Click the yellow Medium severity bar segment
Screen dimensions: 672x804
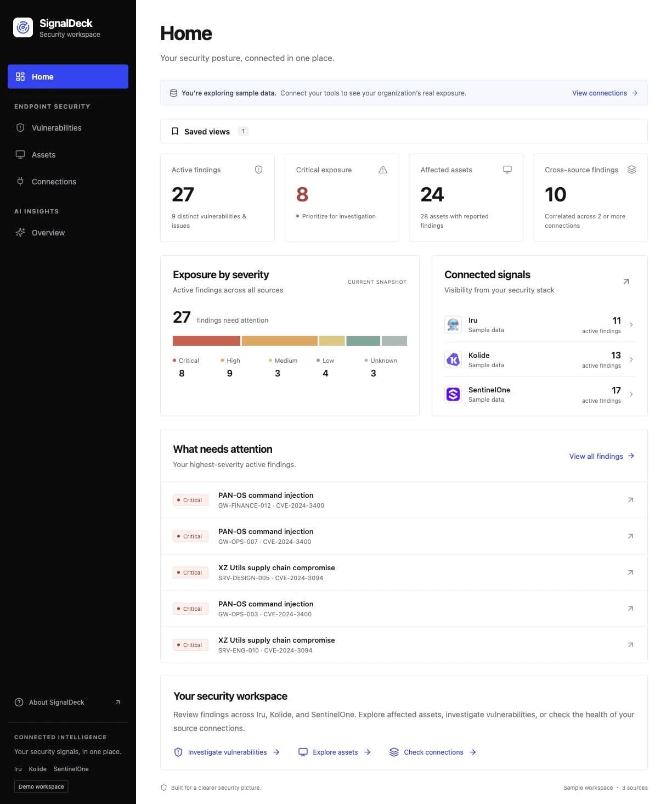(332, 341)
